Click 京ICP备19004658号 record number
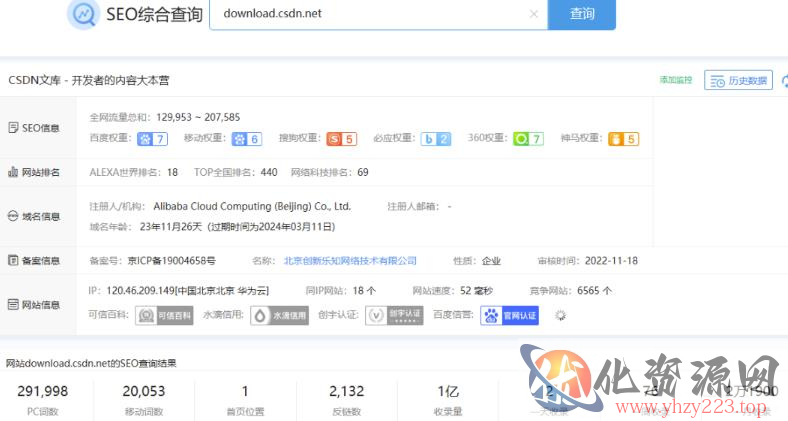 click(171, 261)
